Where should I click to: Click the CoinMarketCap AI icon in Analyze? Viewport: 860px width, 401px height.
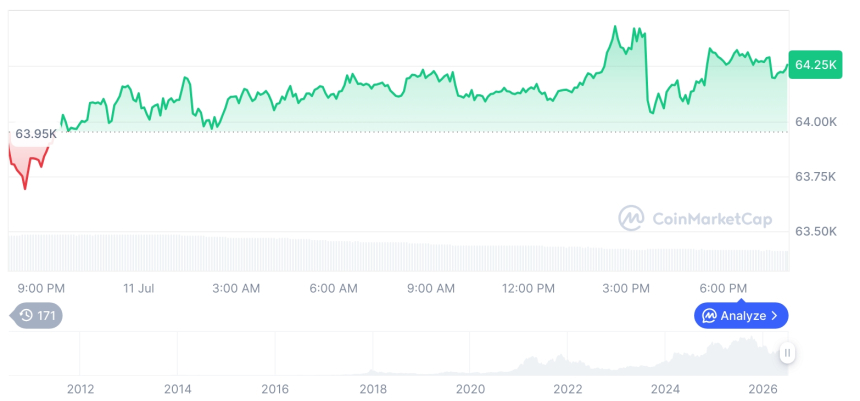point(710,316)
